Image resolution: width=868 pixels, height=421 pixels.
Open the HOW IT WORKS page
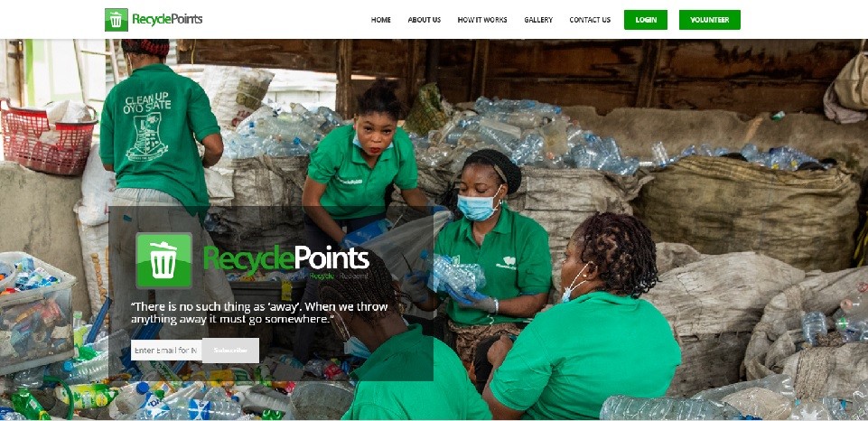[x=482, y=20]
